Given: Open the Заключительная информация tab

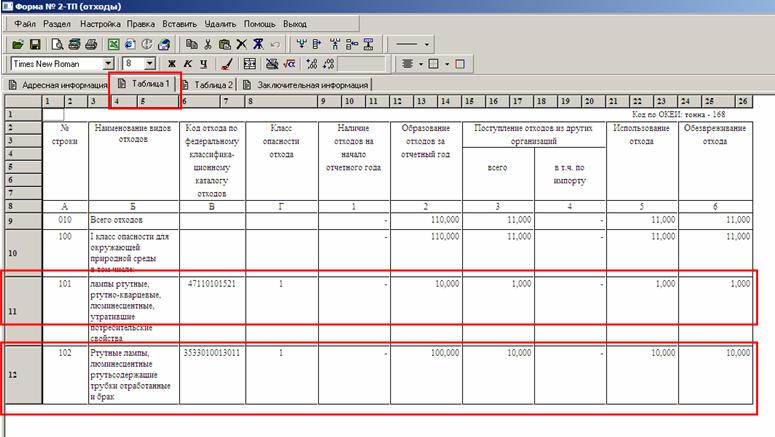Looking at the screenshot, I should pyautogui.click(x=306, y=85).
